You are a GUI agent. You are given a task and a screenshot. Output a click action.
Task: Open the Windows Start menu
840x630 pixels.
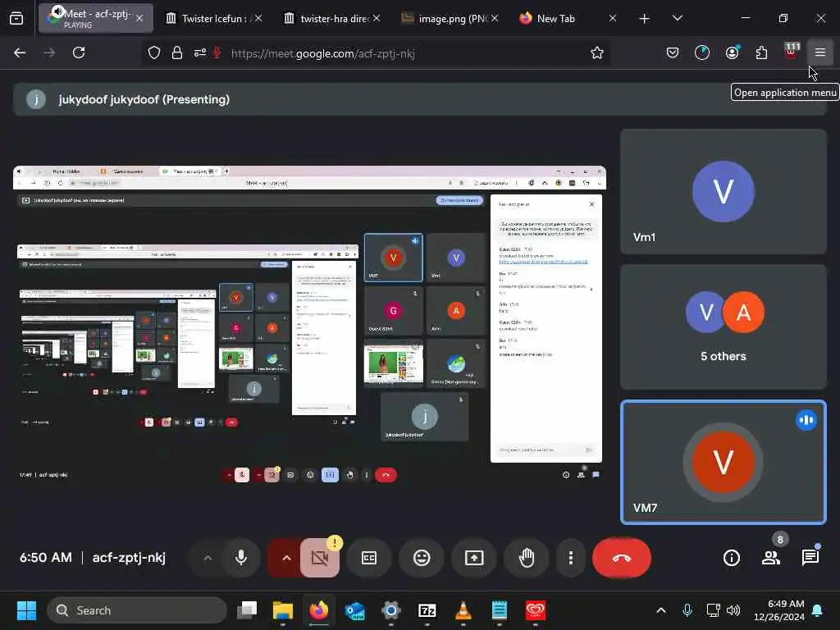pyautogui.click(x=26, y=610)
